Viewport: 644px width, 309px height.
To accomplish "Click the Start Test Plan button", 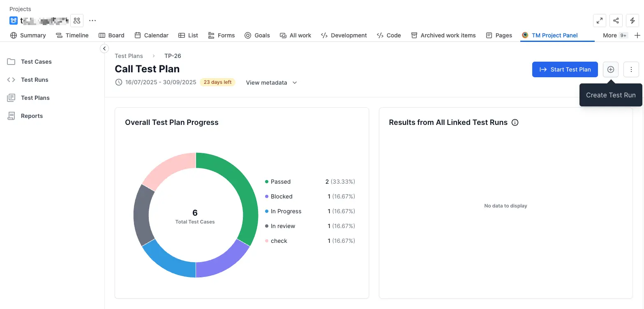I will click(565, 69).
